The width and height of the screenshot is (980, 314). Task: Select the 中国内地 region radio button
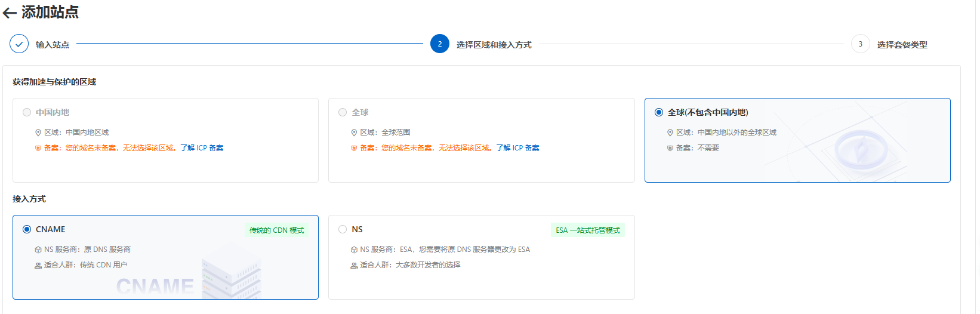[27, 112]
